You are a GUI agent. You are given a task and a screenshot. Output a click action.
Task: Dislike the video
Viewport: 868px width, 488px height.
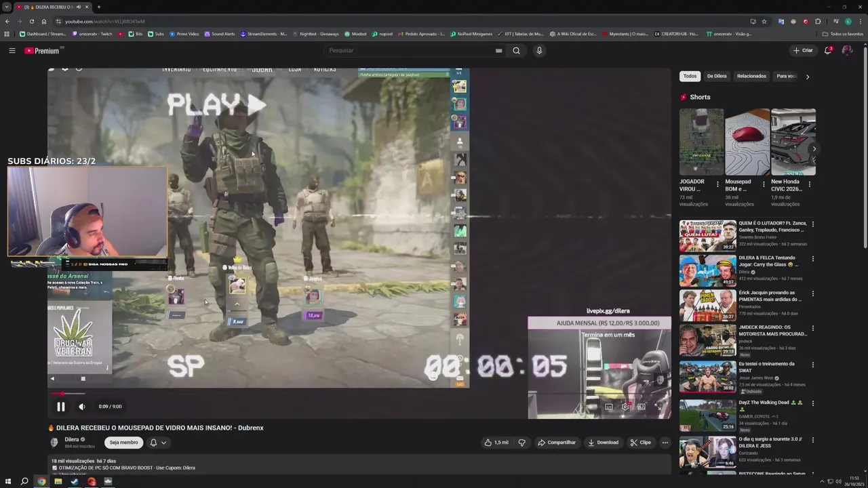(x=521, y=443)
